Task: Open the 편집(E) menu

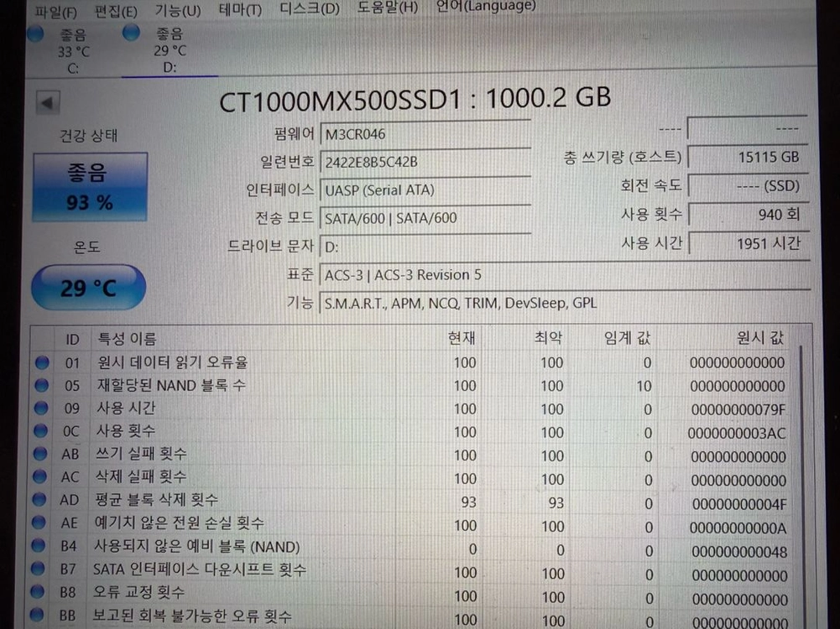Action: pos(116,11)
